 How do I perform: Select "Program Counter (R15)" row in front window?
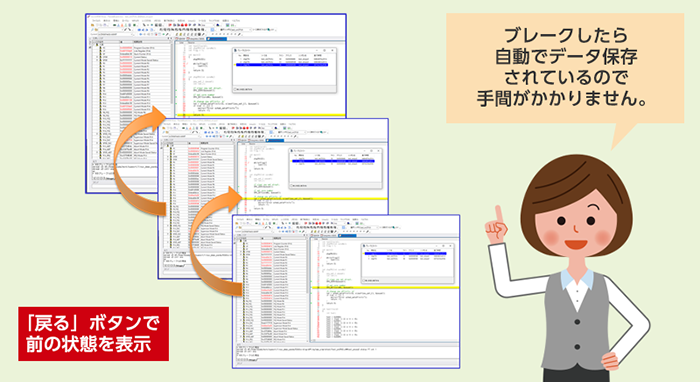271,244
